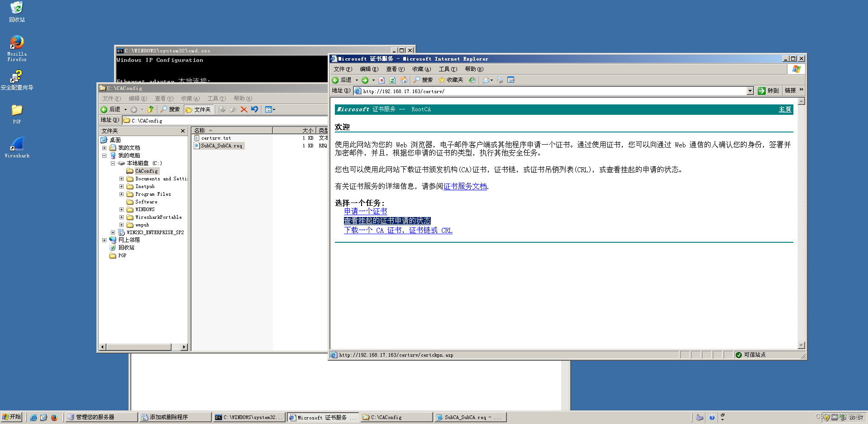Click the IE Print icon
Viewport: 868px width, 424px height.
pos(500,80)
